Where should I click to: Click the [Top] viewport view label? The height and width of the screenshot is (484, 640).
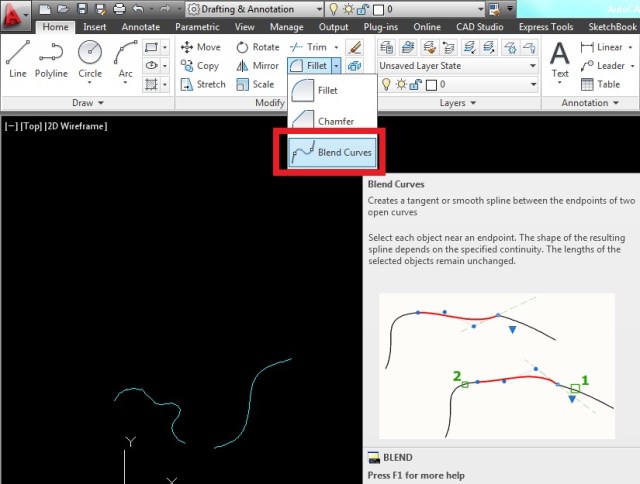pyautogui.click(x=29, y=126)
